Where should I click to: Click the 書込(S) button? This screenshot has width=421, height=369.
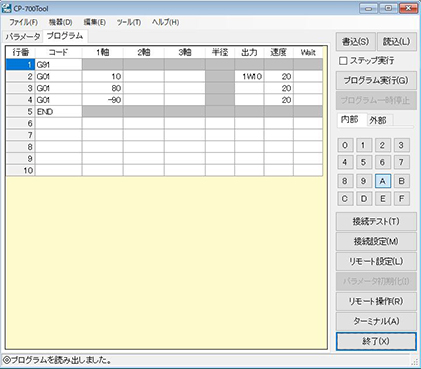point(356,42)
